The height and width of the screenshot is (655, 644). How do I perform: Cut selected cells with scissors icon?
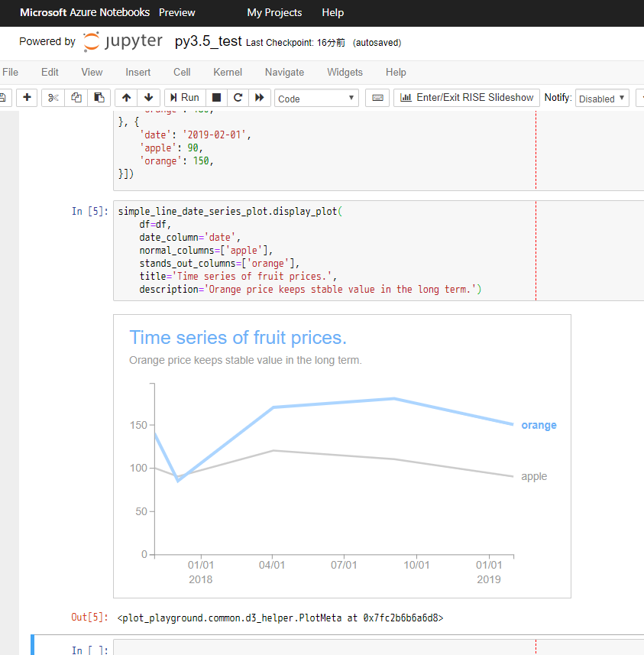[53, 98]
